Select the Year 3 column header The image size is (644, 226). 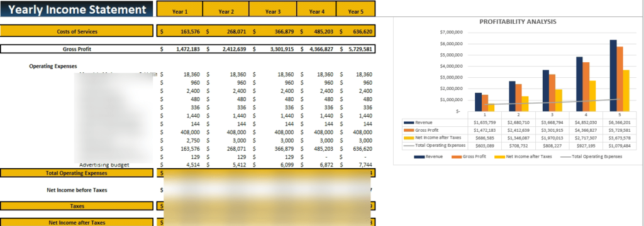pyautogui.click(x=273, y=9)
